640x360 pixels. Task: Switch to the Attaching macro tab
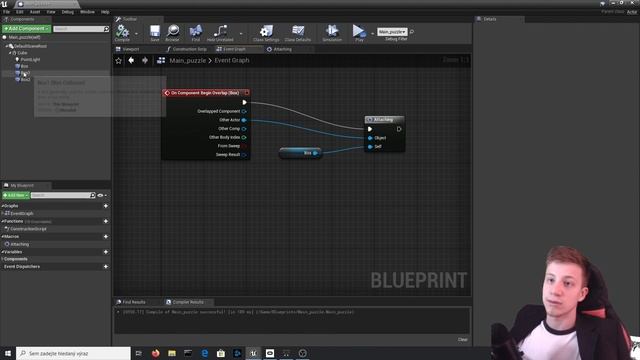pos(282,49)
